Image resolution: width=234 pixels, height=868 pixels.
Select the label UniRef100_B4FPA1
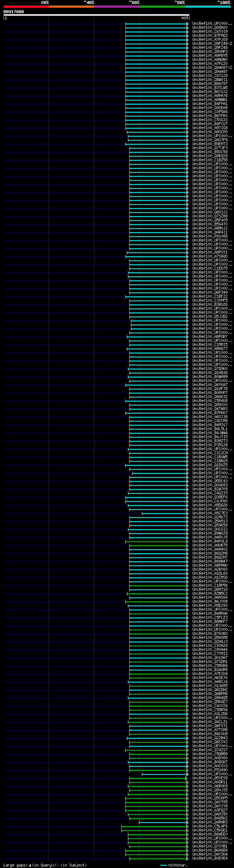(x=210, y=104)
